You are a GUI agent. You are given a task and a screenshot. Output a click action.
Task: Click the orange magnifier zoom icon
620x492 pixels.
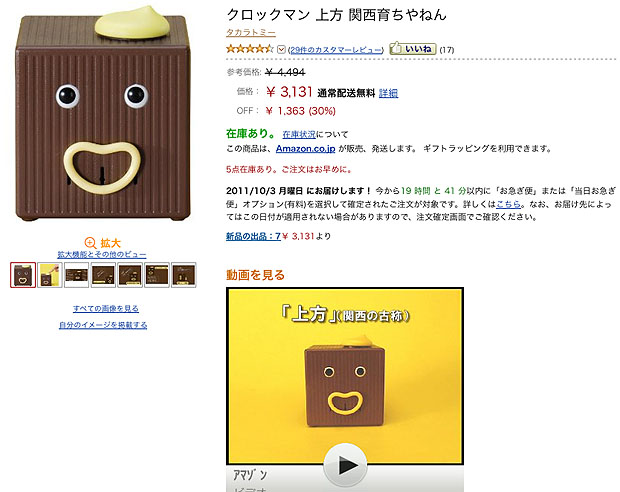click(90, 243)
